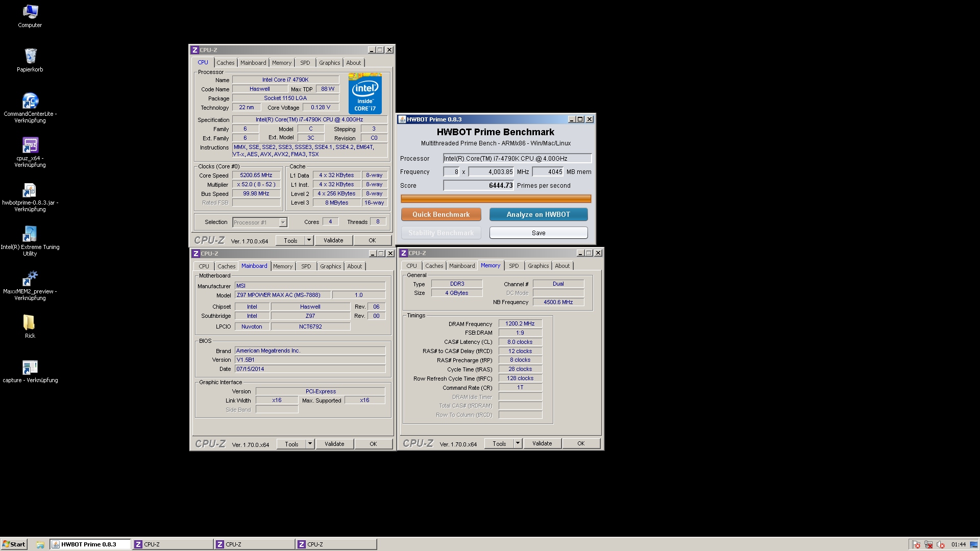Open the About tab in the Memory window
The height and width of the screenshot is (551, 980).
562,266
